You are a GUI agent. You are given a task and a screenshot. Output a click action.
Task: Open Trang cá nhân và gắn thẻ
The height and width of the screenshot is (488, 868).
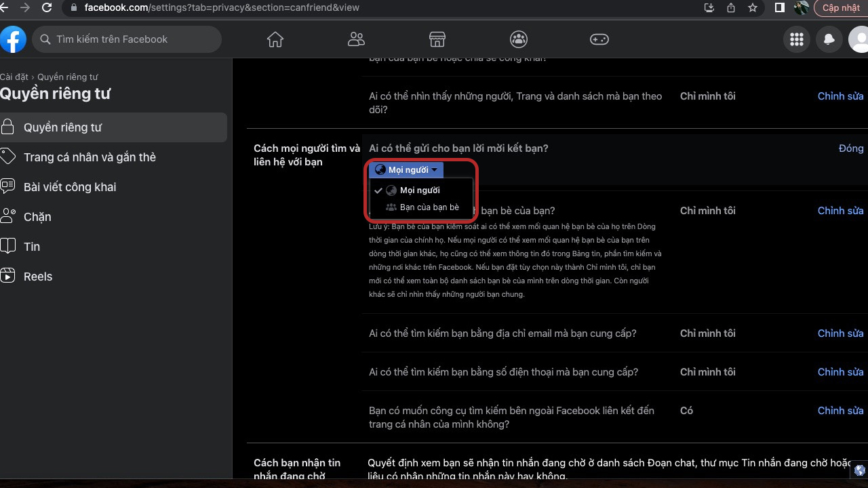pos(113,157)
